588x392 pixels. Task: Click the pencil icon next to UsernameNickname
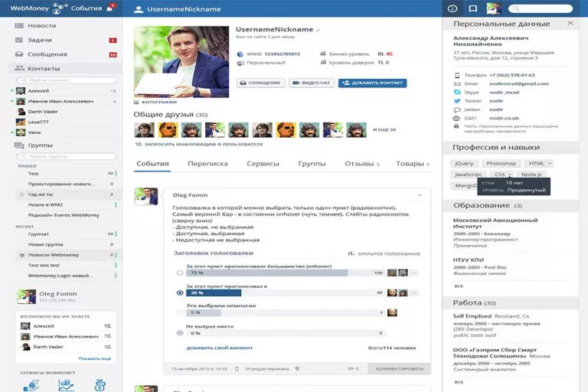tap(318, 30)
